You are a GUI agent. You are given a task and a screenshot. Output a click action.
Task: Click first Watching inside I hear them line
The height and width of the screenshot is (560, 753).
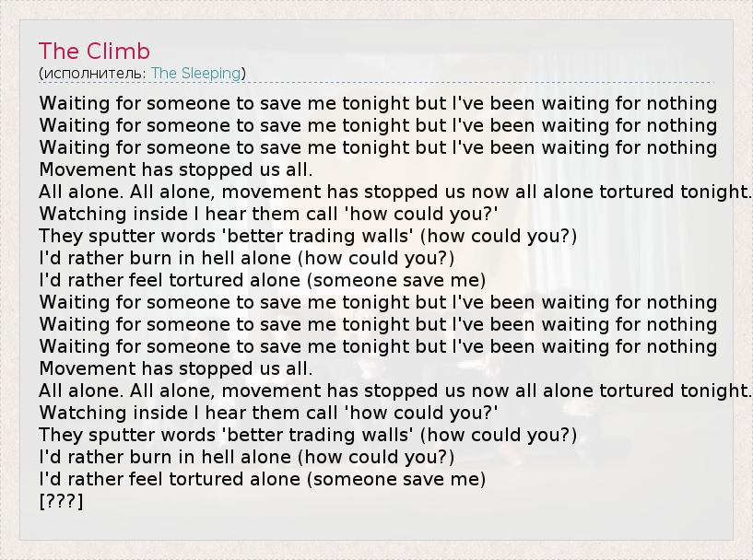pos(268,214)
